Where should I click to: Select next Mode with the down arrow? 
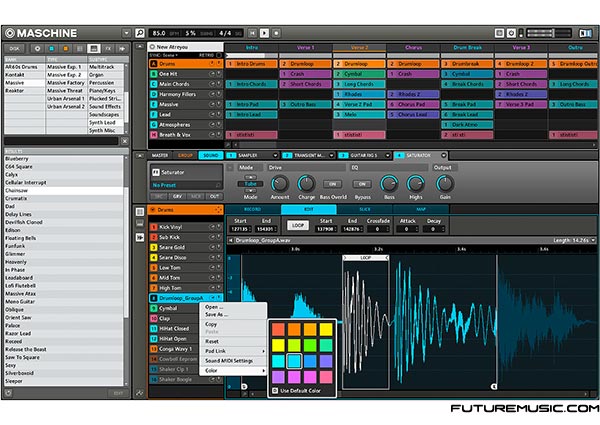tap(250, 190)
